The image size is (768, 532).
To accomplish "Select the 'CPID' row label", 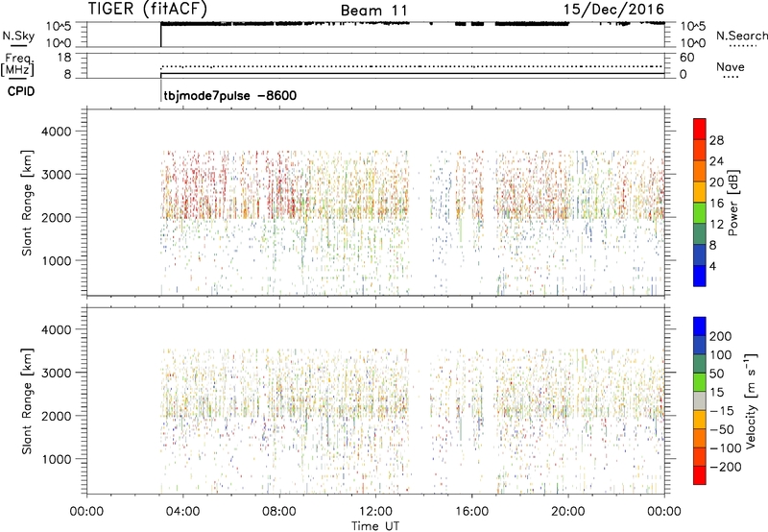I will 21,91.
